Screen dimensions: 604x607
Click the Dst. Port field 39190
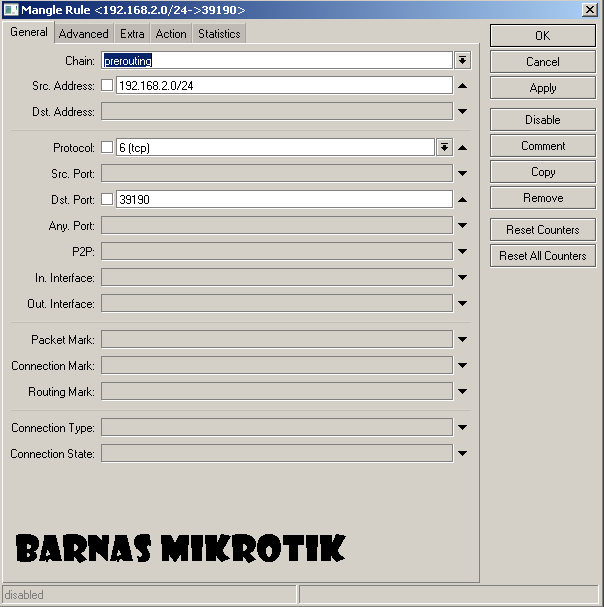click(x=284, y=199)
